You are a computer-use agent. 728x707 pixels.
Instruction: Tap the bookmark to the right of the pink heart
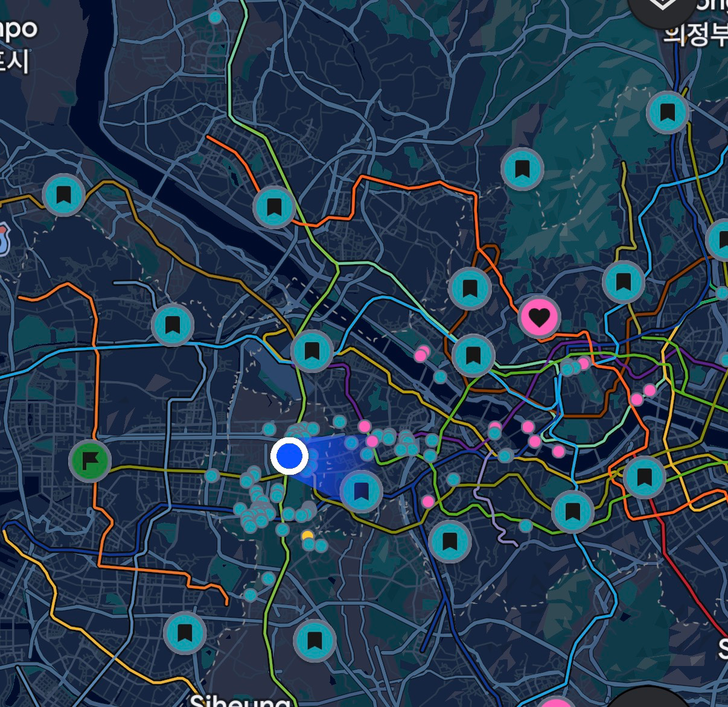pos(623,282)
